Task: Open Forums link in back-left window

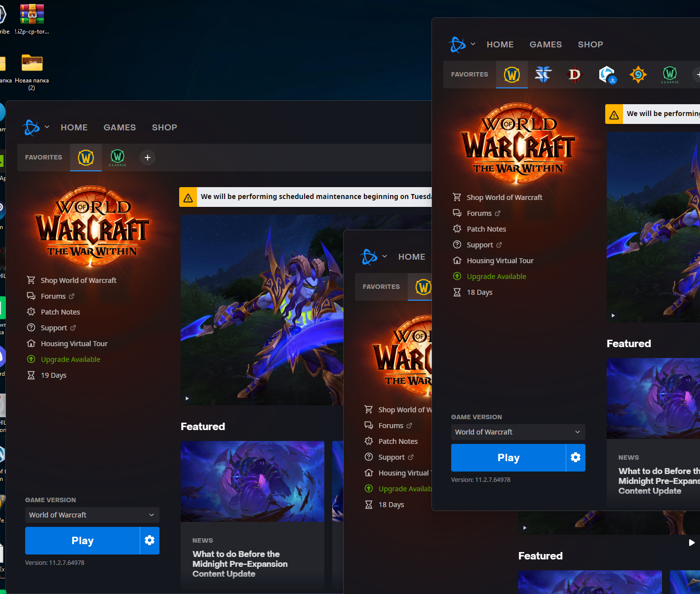Action: (x=51, y=296)
